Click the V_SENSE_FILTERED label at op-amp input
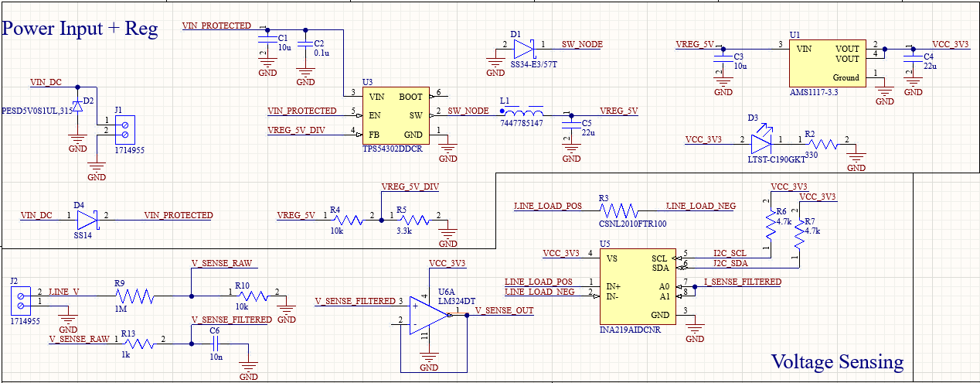This screenshot has height=383, width=980. coord(356,301)
